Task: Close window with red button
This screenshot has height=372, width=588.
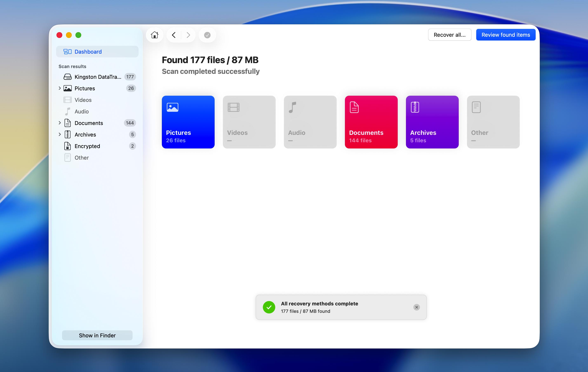Action: pos(59,35)
